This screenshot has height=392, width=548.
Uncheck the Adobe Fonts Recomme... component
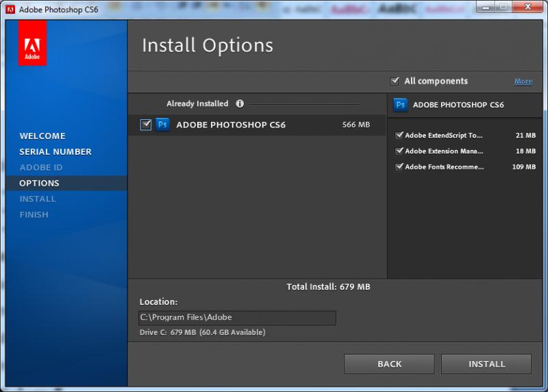[x=399, y=167]
